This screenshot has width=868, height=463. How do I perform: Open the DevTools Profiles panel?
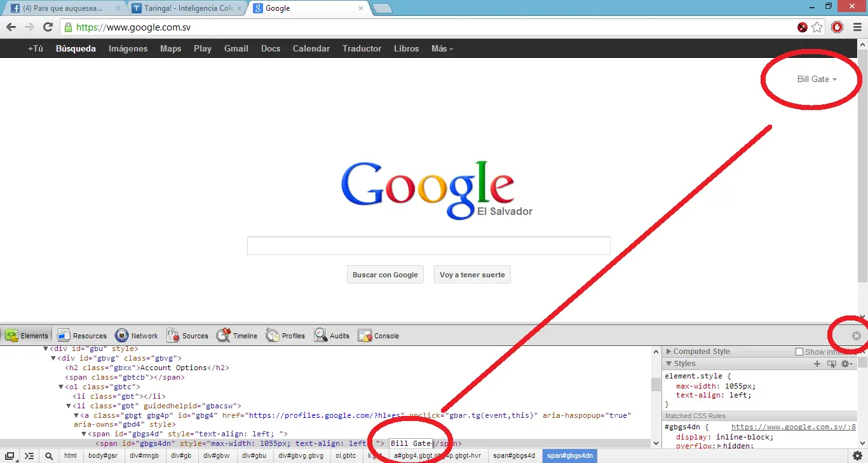pos(285,335)
